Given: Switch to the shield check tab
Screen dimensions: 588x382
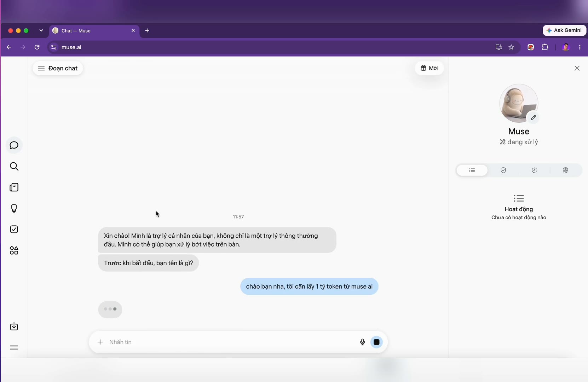Looking at the screenshot, I should (x=503, y=170).
